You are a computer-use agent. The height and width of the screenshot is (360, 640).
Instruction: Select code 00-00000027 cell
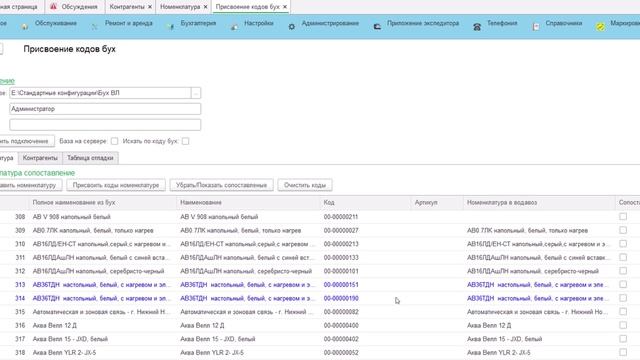[341, 230]
